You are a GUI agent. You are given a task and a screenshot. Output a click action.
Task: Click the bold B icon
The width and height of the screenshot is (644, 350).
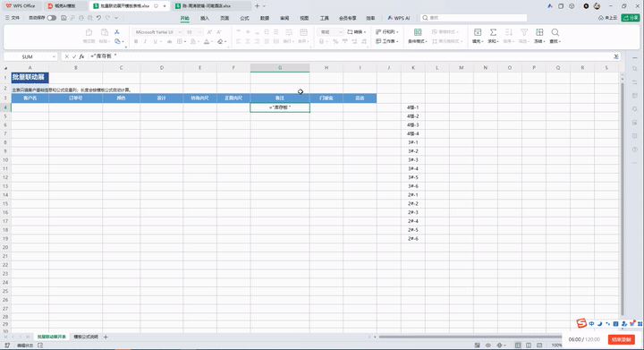click(136, 41)
